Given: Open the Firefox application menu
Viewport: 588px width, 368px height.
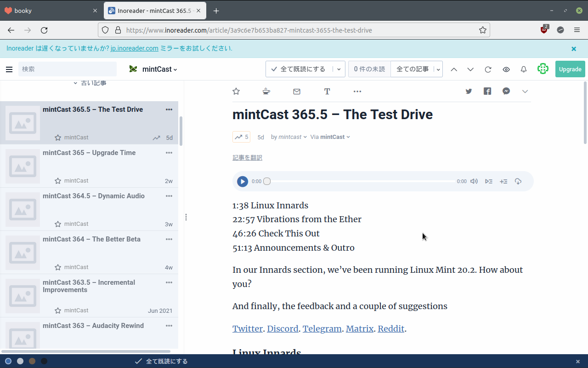Looking at the screenshot, I should click(x=577, y=30).
